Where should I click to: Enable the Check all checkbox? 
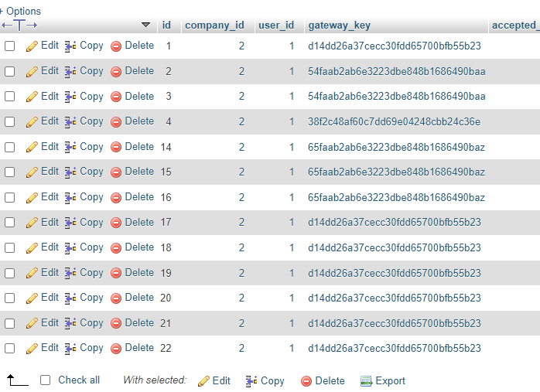tap(45, 380)
